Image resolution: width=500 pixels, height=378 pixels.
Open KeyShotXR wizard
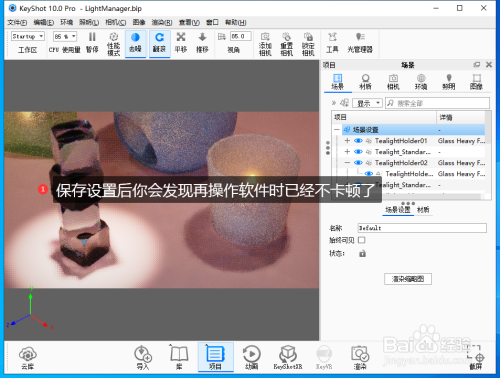click(x=288, y=358)
